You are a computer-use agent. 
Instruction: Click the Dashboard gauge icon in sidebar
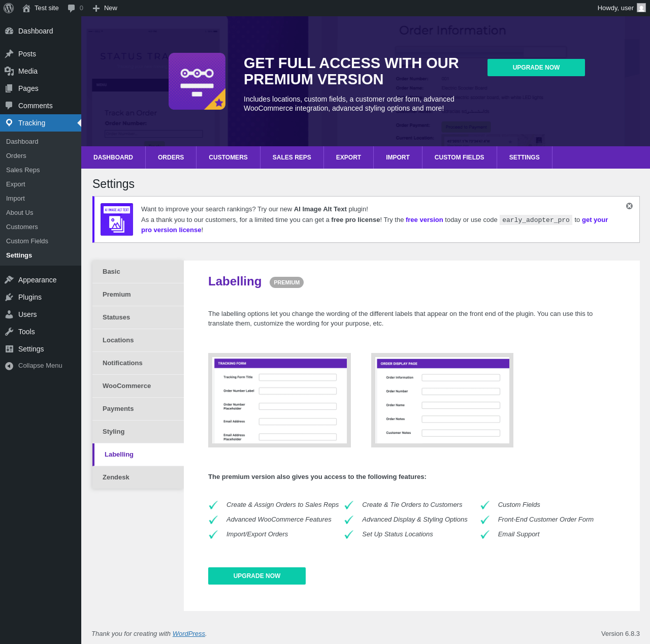click(x=9, y=31)
